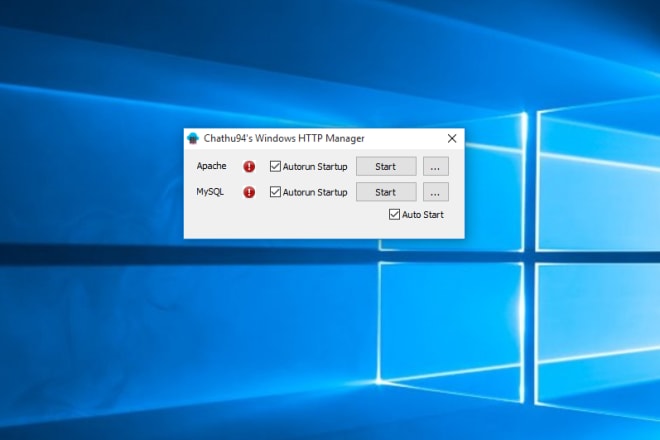The height and width of the screenshot is (440, 660).
Task: Click the red Apache status error icon
Action: [x=249, y=167]
